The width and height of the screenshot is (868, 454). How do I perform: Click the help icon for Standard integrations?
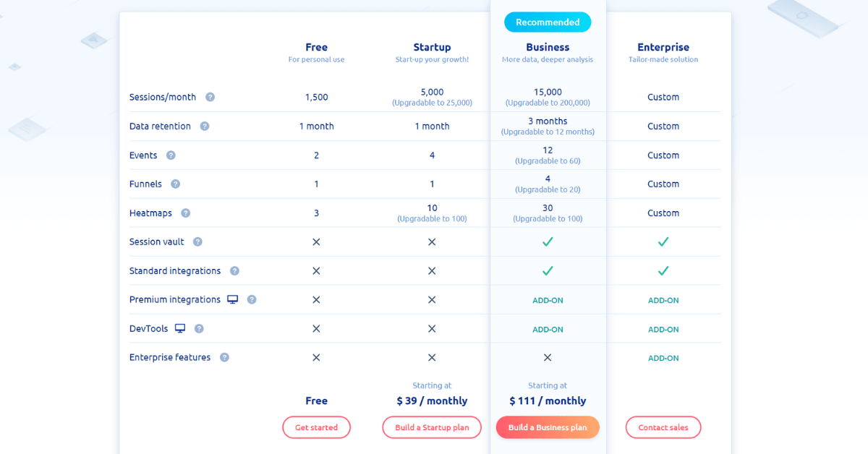pyautogui.click(x=234, y=271)
